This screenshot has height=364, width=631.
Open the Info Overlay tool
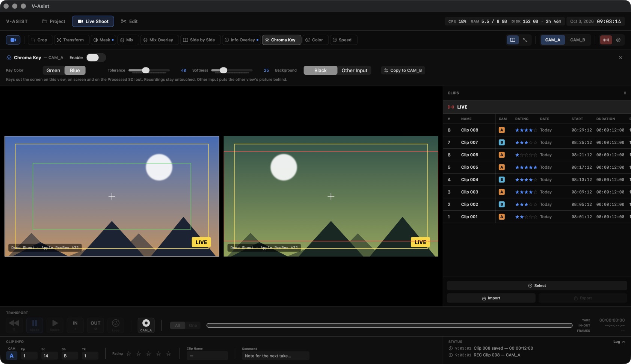tap(241, 40)
